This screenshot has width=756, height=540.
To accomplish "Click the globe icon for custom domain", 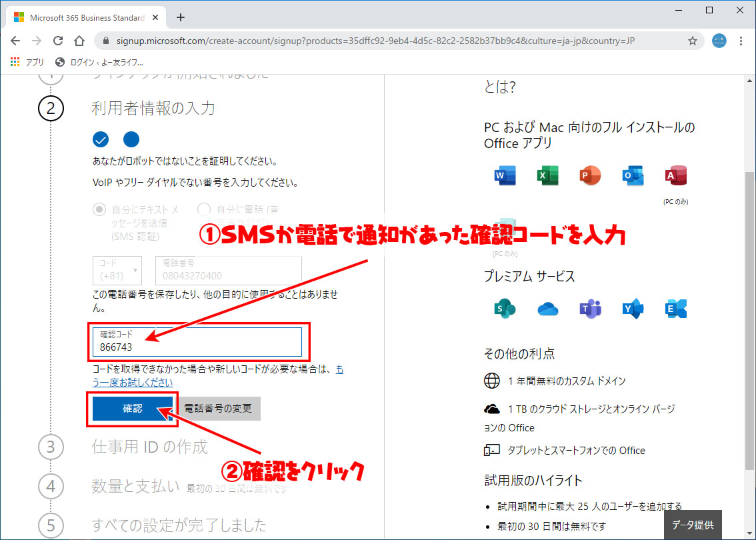I will click(x=492, y=381).
